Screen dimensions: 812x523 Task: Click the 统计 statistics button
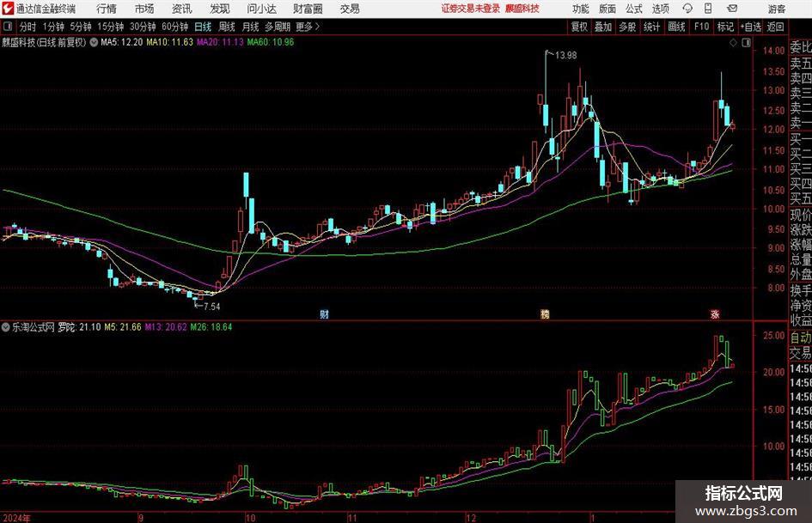pyautogui.click(x=651, y=27)
